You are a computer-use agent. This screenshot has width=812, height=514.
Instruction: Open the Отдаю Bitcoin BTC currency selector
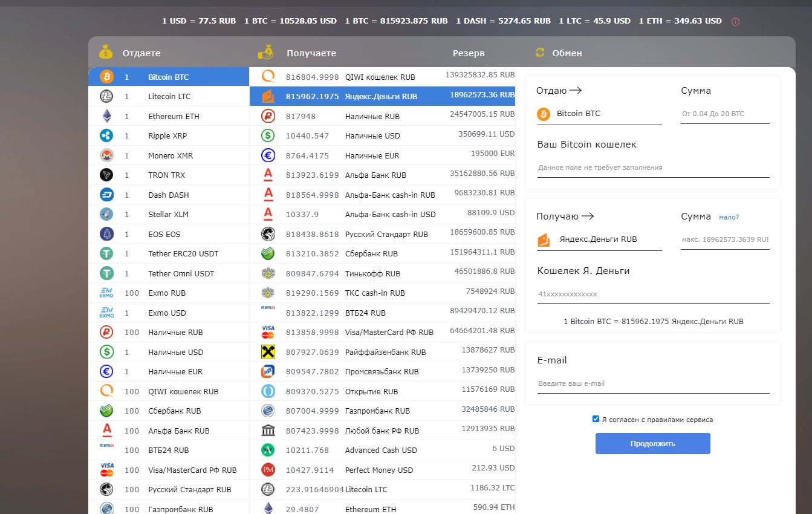pyautogui.click(x=599, y=114)
